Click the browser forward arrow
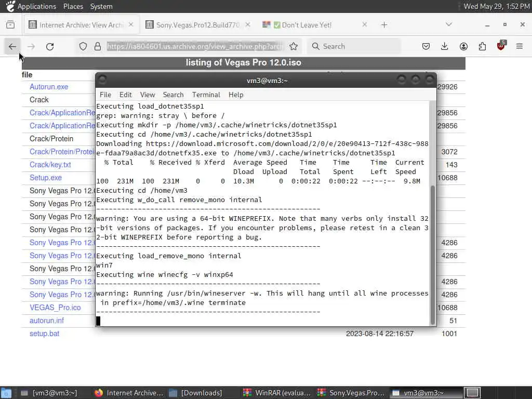This screenshot has height=399, width=532. click(x=31, y=46)
